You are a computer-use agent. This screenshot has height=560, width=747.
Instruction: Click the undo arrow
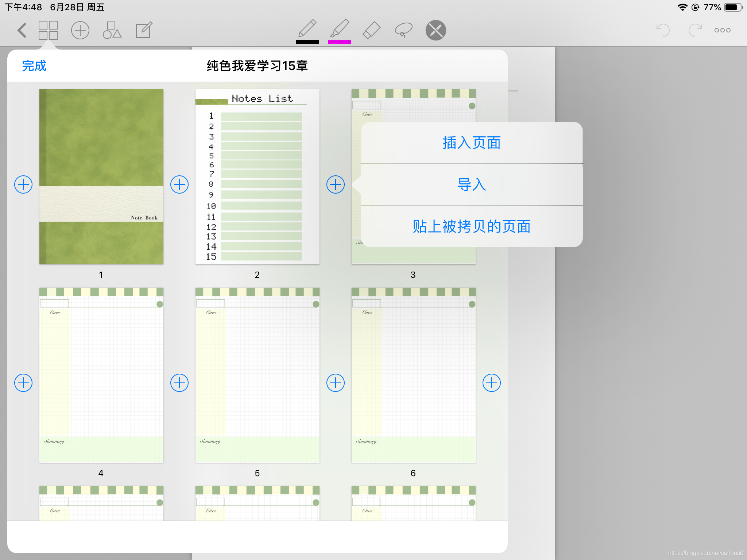point(663,30)
